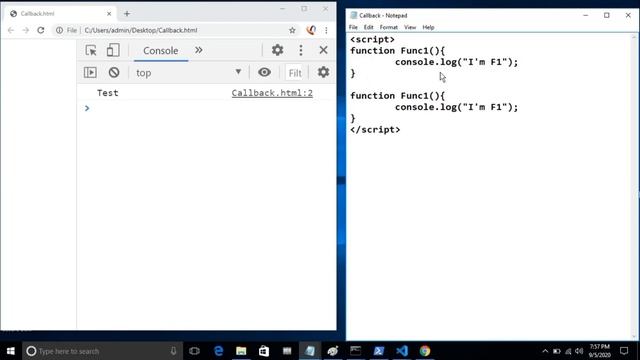Toggle the device toolbar icon in DevTools

pyautogui.click(x=113, y=50)
